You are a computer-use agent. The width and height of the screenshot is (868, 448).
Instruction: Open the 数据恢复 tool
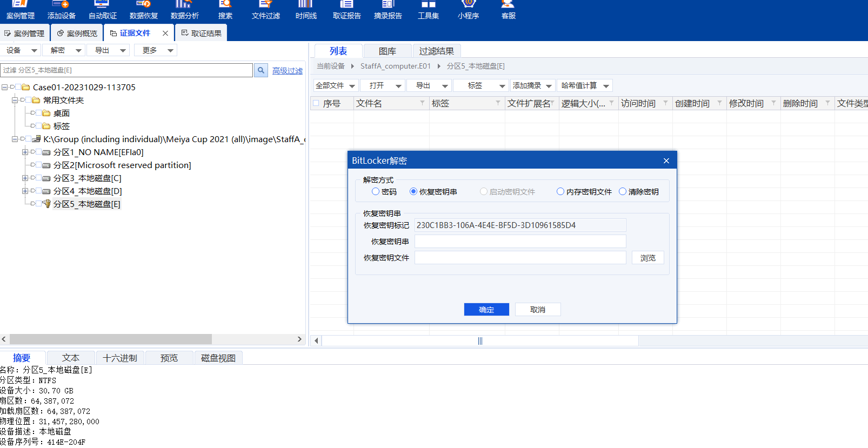[x=143, y=10]
